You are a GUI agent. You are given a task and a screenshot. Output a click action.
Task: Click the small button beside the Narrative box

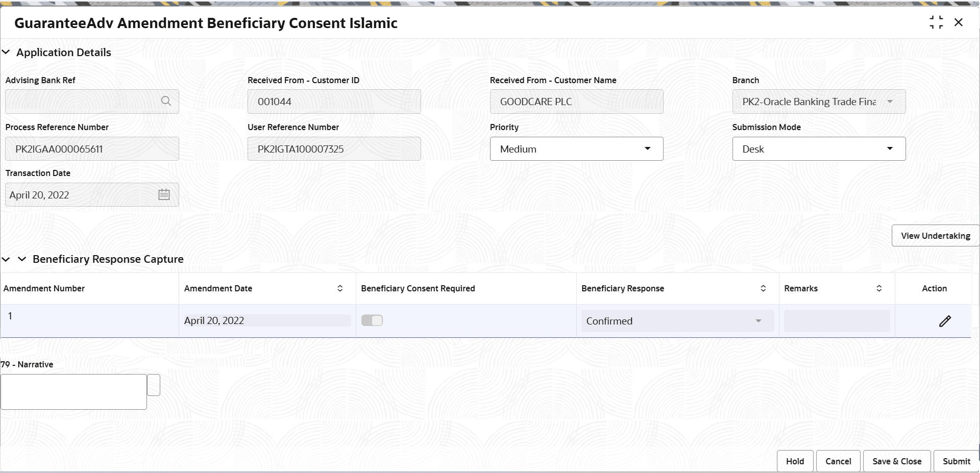[x=154, y=385]
